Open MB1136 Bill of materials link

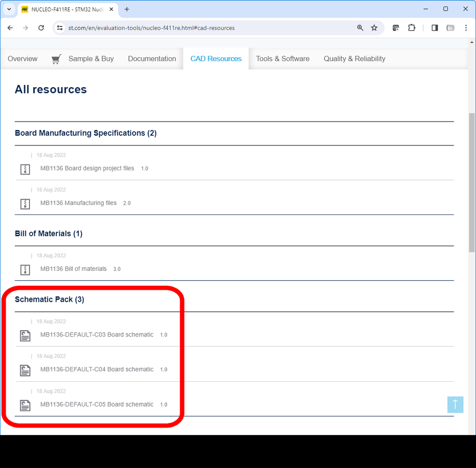(x=73, y=269)
